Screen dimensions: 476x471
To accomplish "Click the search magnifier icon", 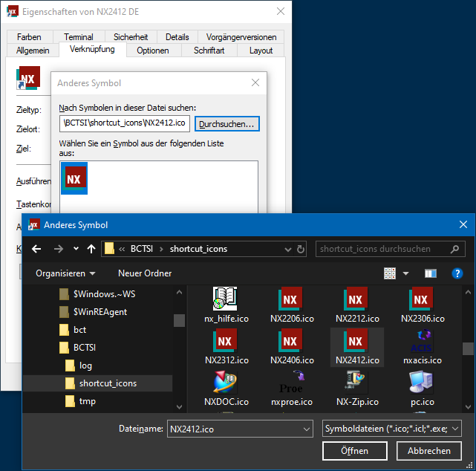I will (x=454, y=250).
